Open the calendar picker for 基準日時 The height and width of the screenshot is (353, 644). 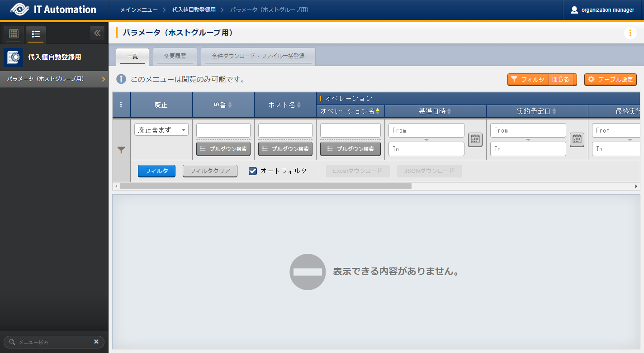(475, 139)
